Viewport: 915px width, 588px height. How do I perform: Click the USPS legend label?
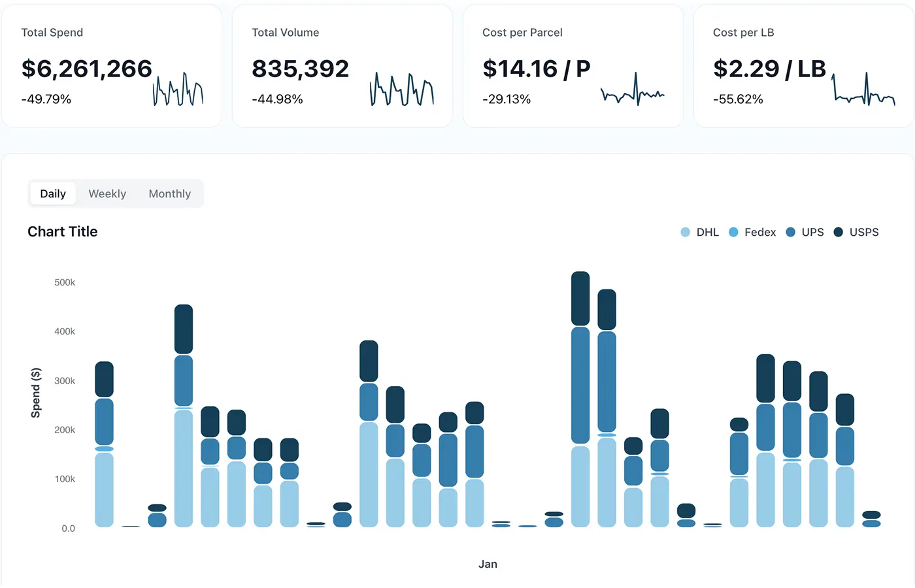(864, 233)
